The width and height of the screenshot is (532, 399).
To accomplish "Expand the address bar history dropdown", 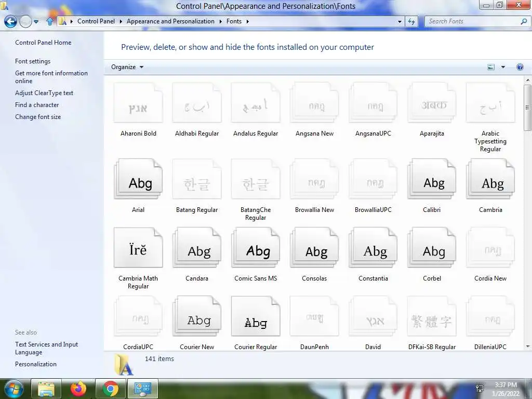I will click(x=400, y=21).
